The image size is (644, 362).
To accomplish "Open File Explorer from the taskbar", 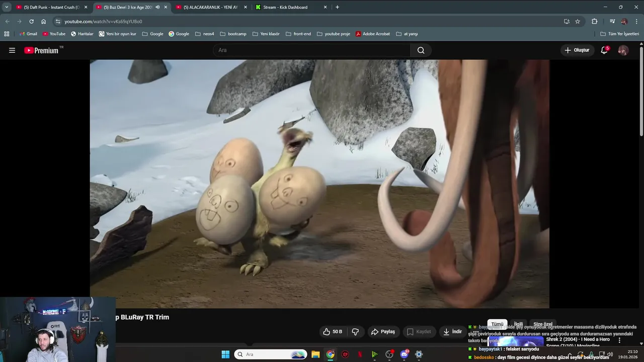I will pos(315,354).
